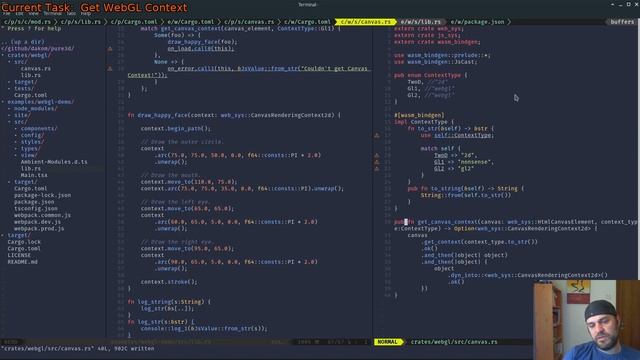
Task: Open the File menu of the terminal
Action: point(7,13)
